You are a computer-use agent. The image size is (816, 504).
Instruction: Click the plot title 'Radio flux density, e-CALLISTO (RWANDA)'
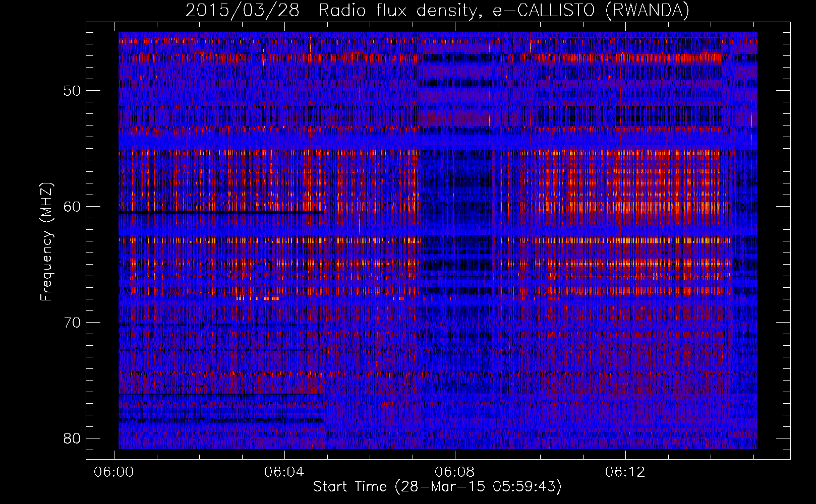pos(504,10)
